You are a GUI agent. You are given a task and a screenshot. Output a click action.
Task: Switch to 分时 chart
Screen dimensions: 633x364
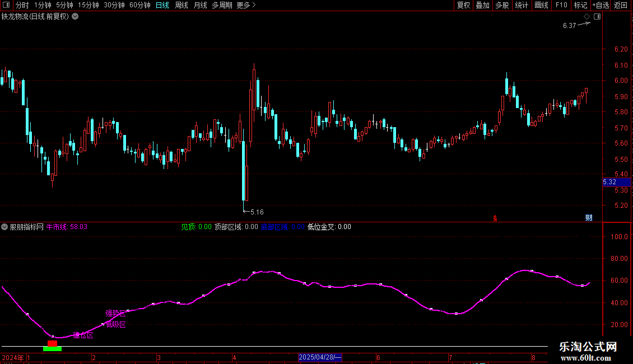22,5
